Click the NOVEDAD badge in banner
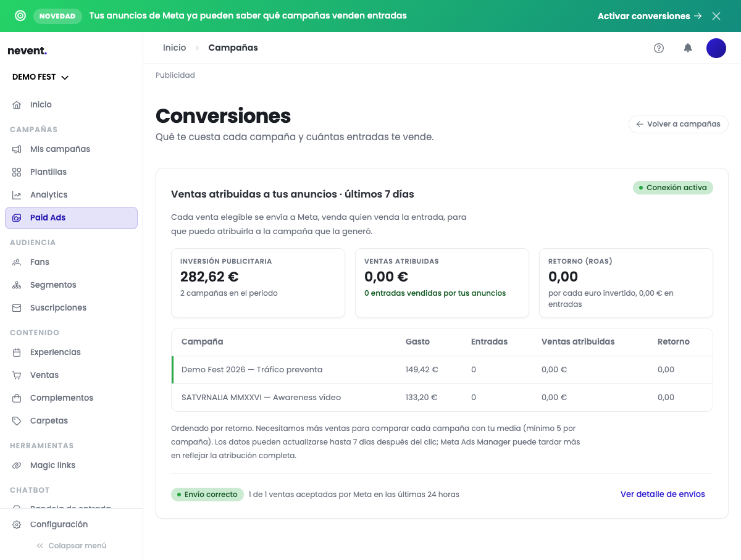The height and width of the screenshot is (560, 741). 57,16
